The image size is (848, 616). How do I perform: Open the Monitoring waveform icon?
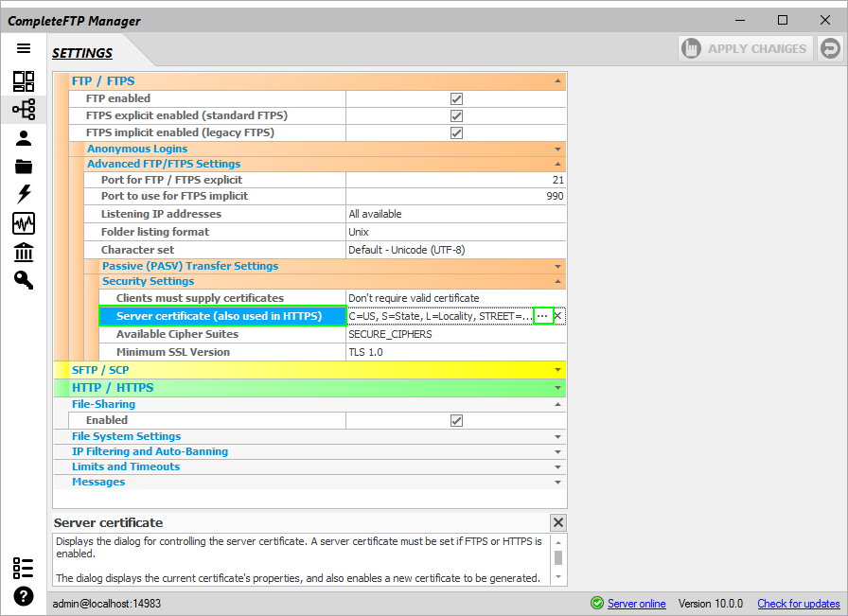point(24,222)
